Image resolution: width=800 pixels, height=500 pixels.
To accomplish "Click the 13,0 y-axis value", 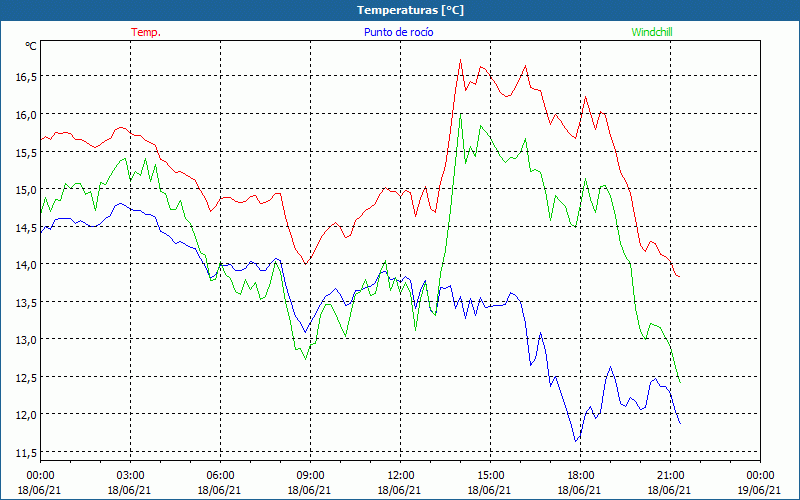I will 26,339.
